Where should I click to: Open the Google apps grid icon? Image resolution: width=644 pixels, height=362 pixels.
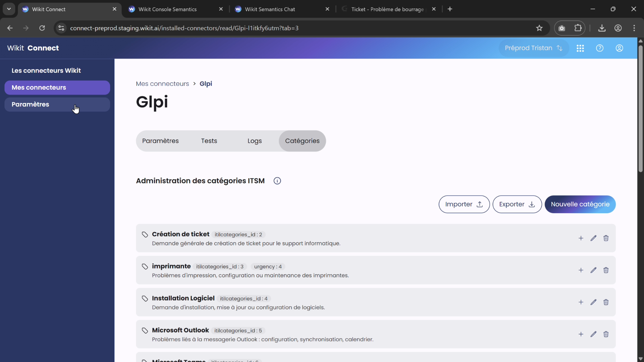coord(581,48)
